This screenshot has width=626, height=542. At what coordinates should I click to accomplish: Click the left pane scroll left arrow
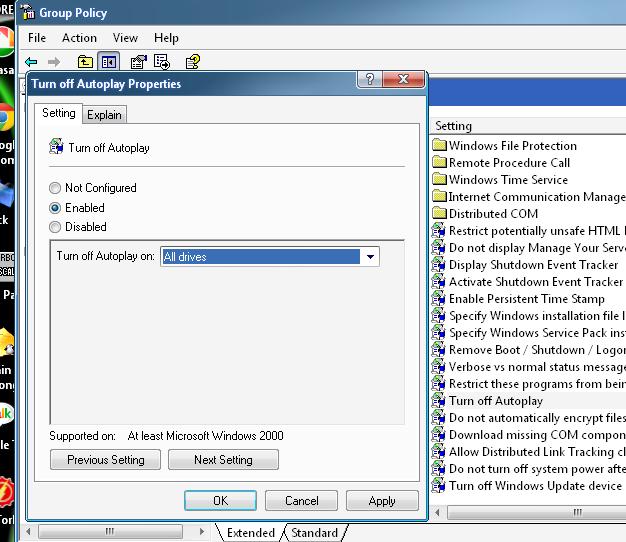point(28,531)
